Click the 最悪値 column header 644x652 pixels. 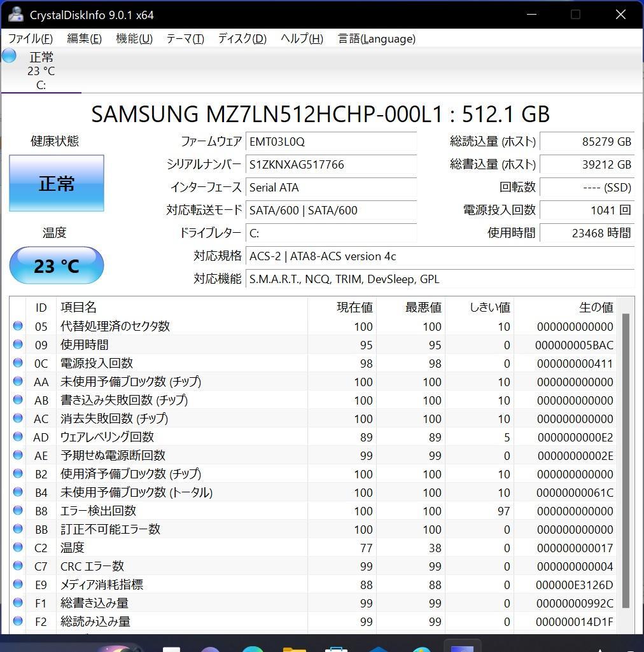[410, 307]
